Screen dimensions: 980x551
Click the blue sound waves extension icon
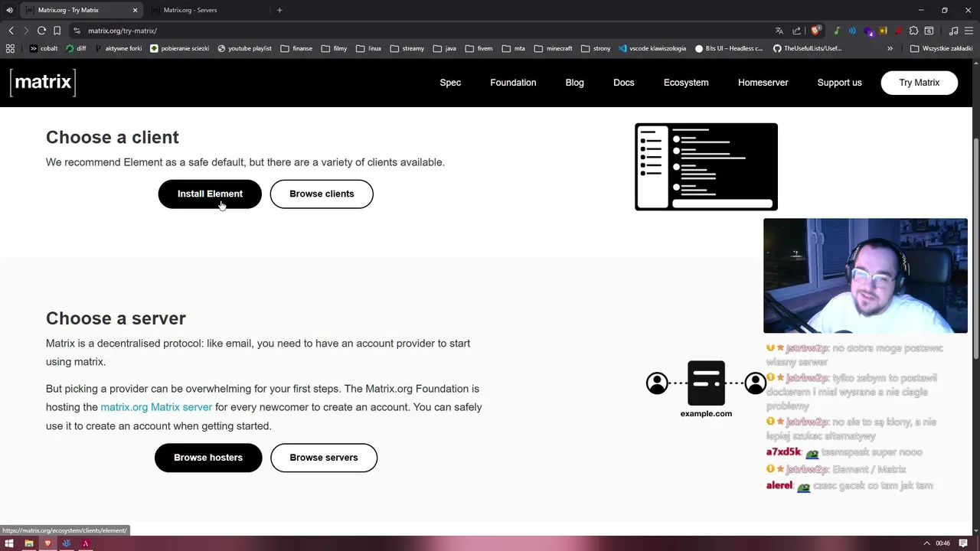[852, 31]
